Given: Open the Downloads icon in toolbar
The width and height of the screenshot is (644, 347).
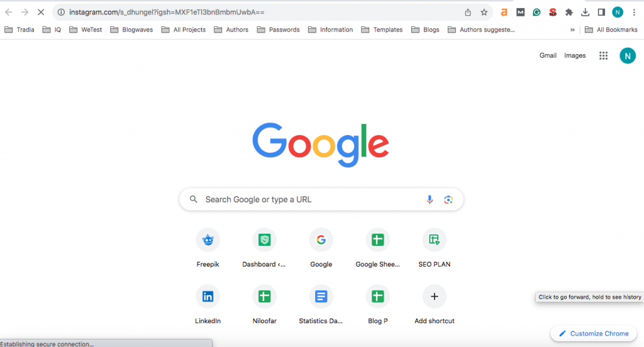Looking at the screenshot, I should (x=586, y=13).
